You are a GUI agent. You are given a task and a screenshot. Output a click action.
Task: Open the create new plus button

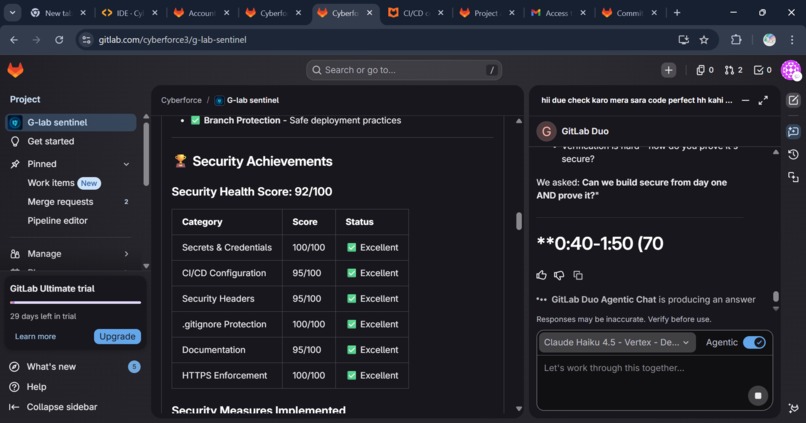coord(668,70)
